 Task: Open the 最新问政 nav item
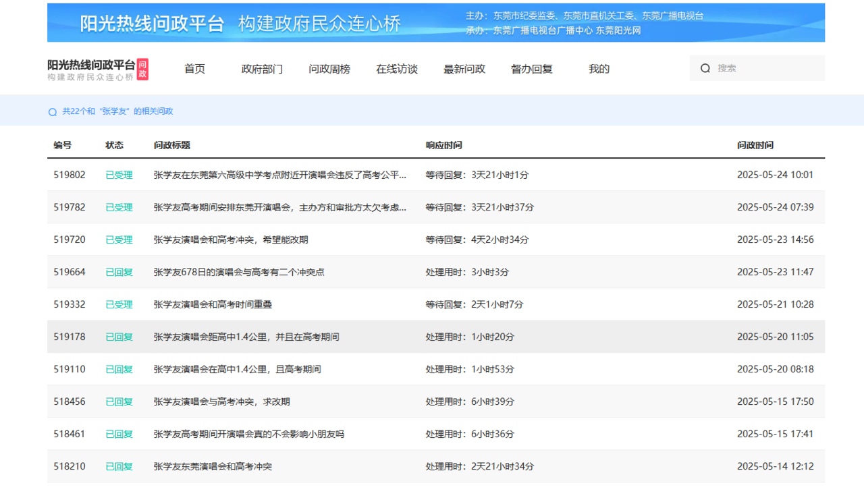pyautogui.click(x=464, y=69)
